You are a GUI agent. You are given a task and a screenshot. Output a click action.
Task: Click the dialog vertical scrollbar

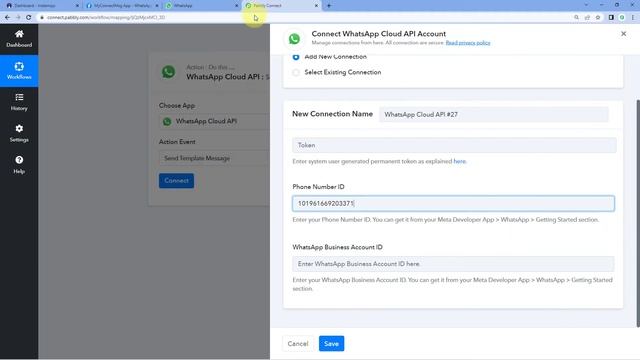[638, 213]
